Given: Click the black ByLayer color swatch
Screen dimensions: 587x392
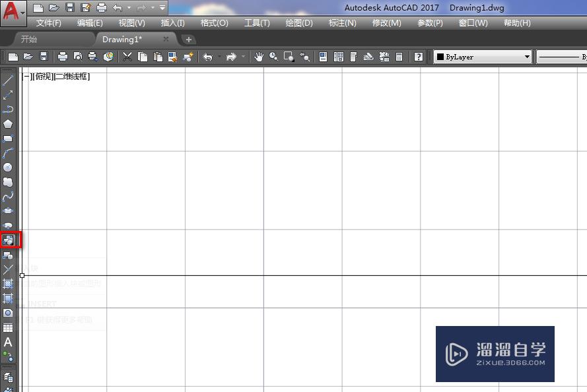Looking at the screenshot, I should point(440,57).
